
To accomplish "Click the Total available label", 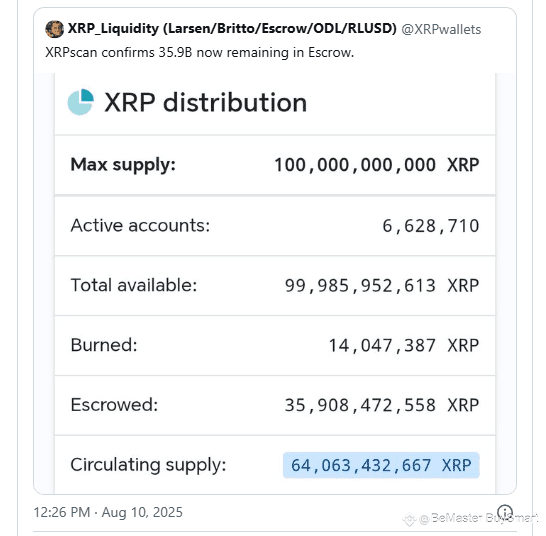I will pyautogui.click(x=134, y=285).
